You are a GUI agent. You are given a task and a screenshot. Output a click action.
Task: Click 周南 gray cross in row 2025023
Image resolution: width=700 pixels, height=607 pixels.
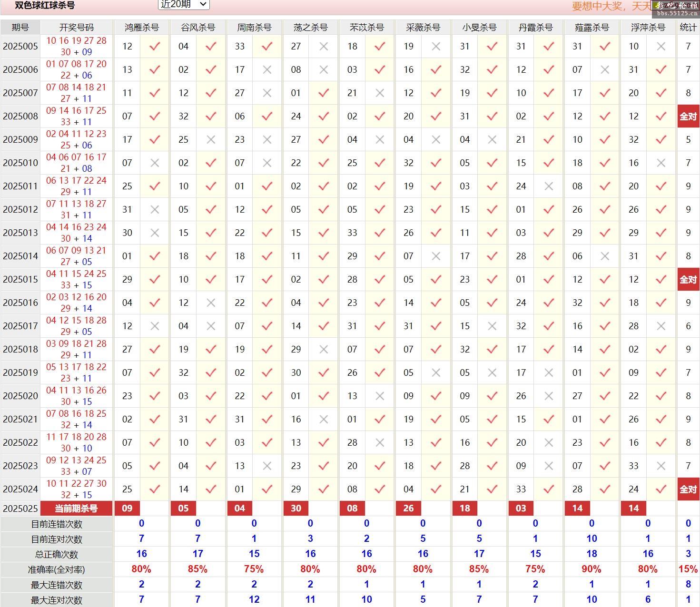267,466
